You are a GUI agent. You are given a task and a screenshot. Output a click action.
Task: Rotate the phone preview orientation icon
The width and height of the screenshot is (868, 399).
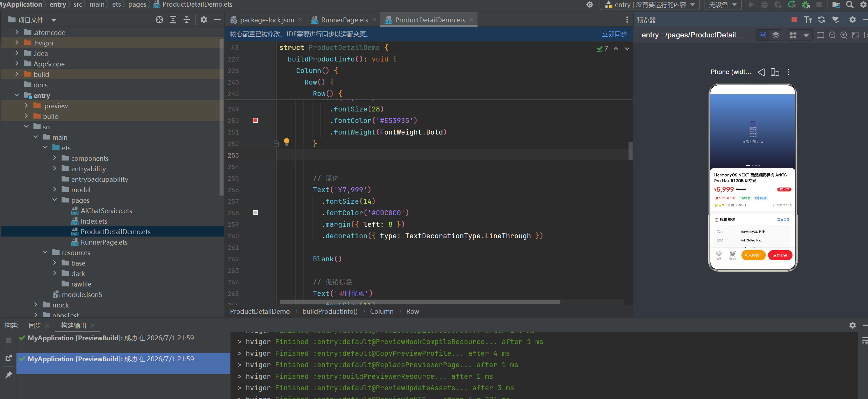[x=775, y=72]
